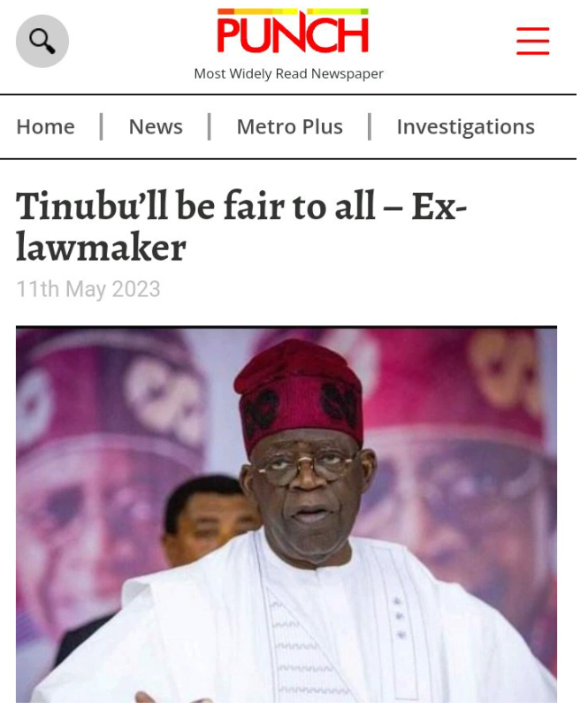Open the Investigations section
The height and width of the screenshot is (709, 588).
(465, 127)
